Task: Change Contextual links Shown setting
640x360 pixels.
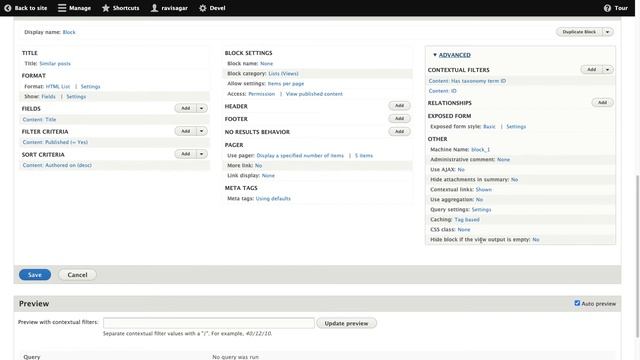Action: click(484, 190)
